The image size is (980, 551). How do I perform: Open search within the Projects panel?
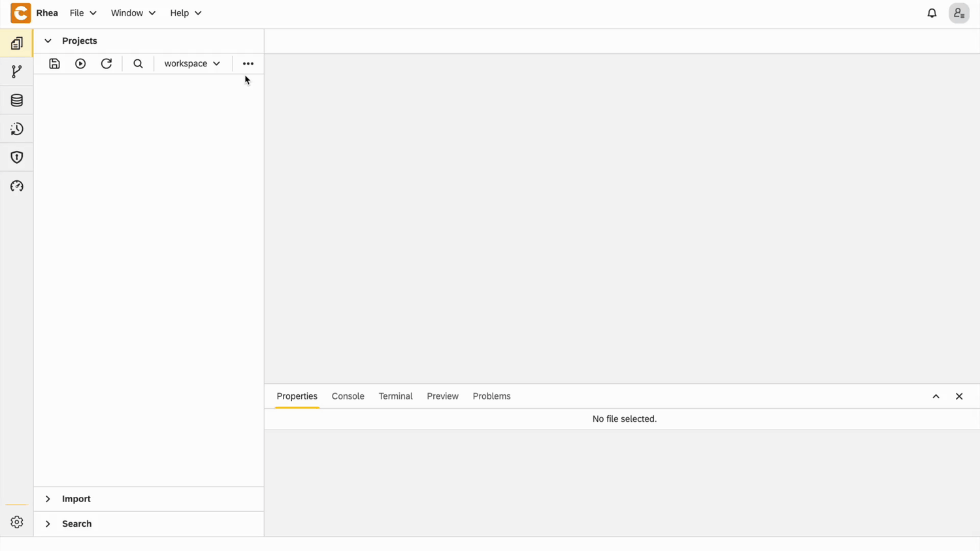tap(138, 63)
